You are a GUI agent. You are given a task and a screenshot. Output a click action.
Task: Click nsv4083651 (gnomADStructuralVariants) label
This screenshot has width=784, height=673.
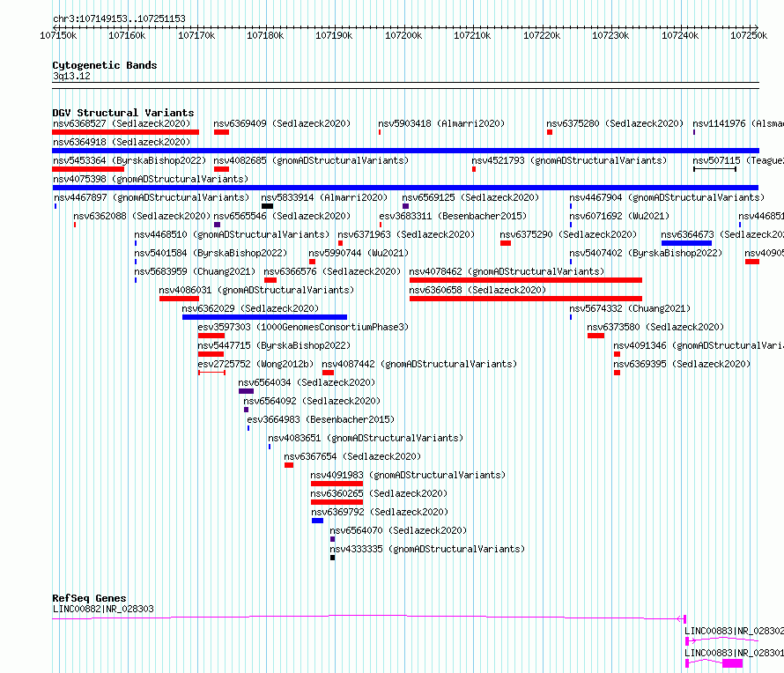click(x=366, y=438)
